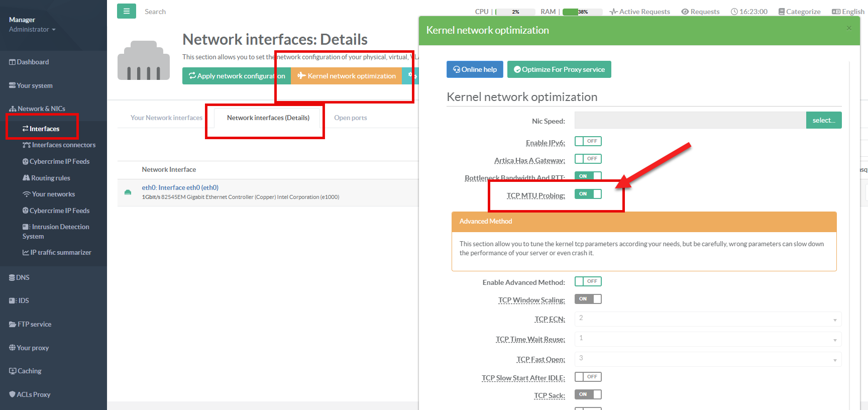868x410 pixels.
Task: Toggle the Enable IPv6 switch
Action: pos(588,141)
